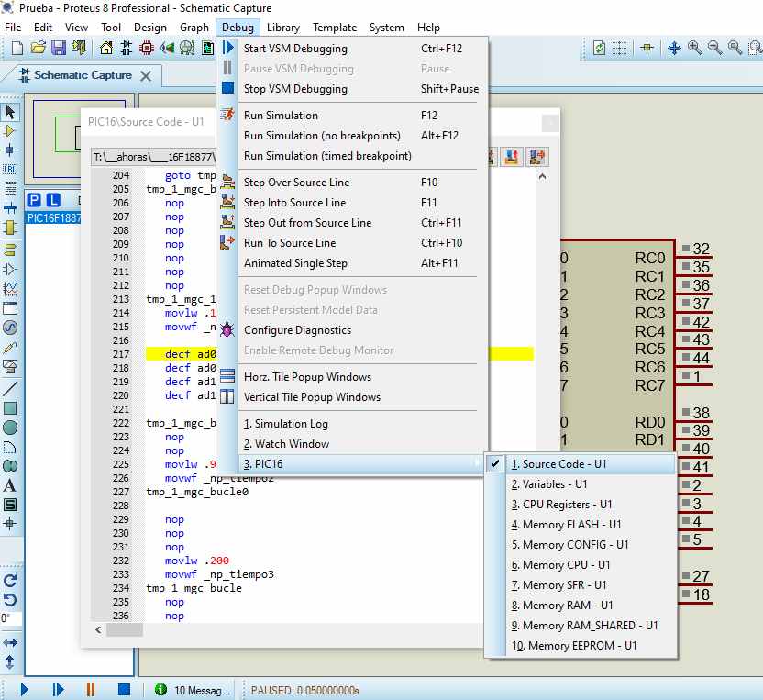Screen dimensions: 763x700
Task: Click the horizontal flip X-Mirror icon
Action: 10,642
